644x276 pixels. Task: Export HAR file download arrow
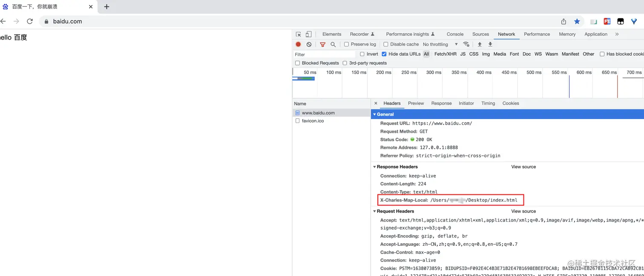(x=490, y=44)
